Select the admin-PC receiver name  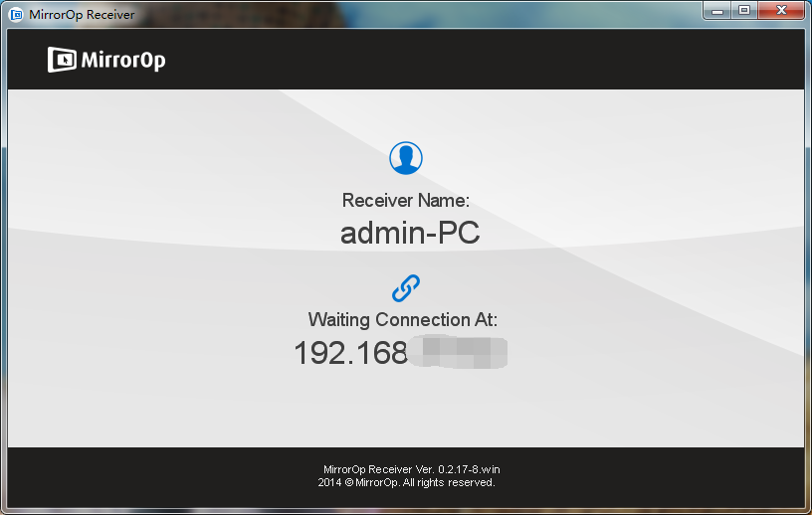click(410, 234)
